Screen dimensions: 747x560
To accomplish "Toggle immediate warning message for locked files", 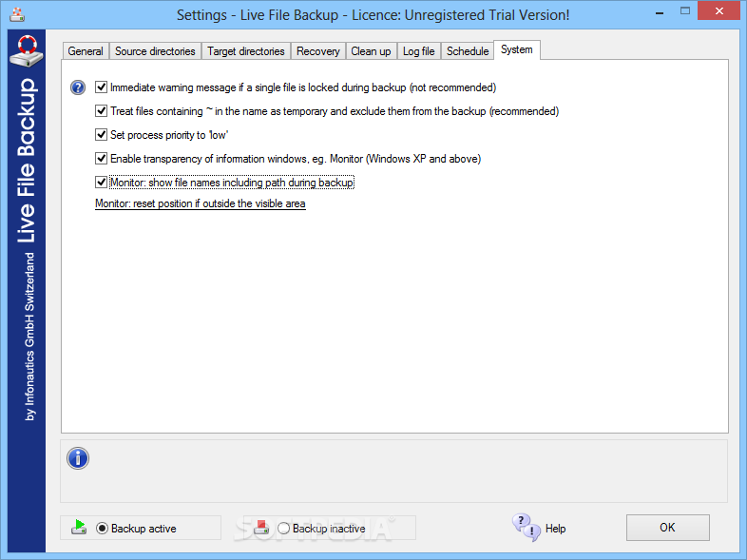I will click(101, 87).
